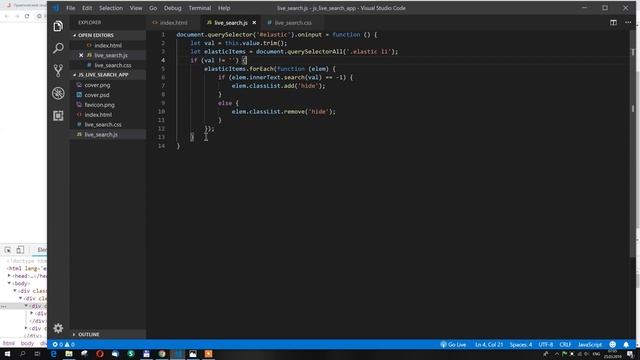The height and width of the screenshot is (360, 640).
Task: Open the Search view in activity bar
Action: tap(58, 48)
